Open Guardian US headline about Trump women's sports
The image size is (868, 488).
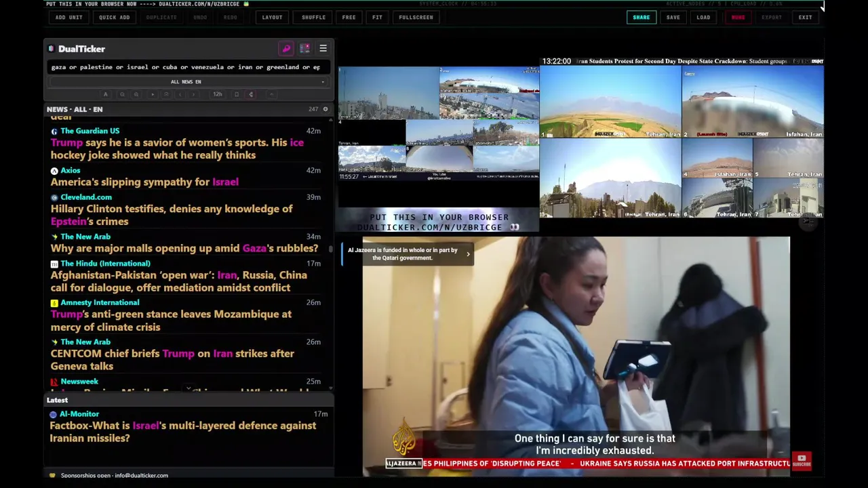coord(177,148)
